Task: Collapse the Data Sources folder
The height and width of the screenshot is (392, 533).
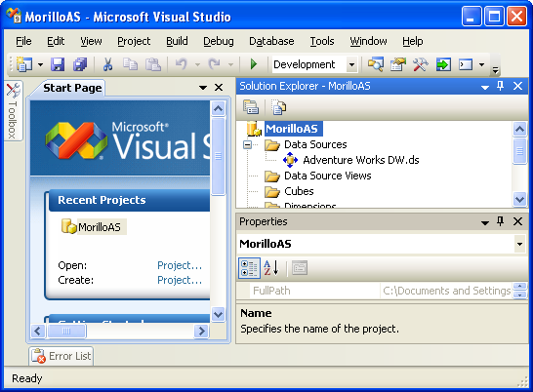Action: [x=248, y=145]
